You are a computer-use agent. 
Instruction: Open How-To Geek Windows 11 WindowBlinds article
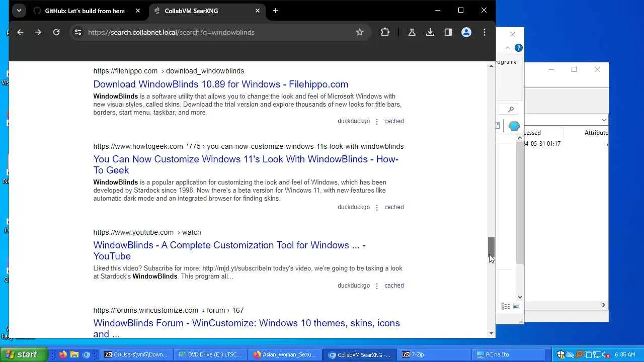tap(246, 164)
